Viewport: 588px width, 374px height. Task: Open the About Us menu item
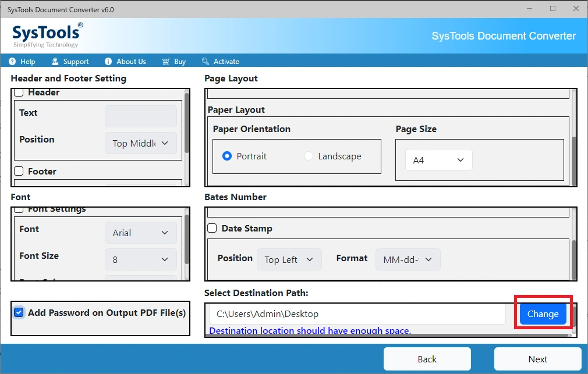click(x=125, y=62)
